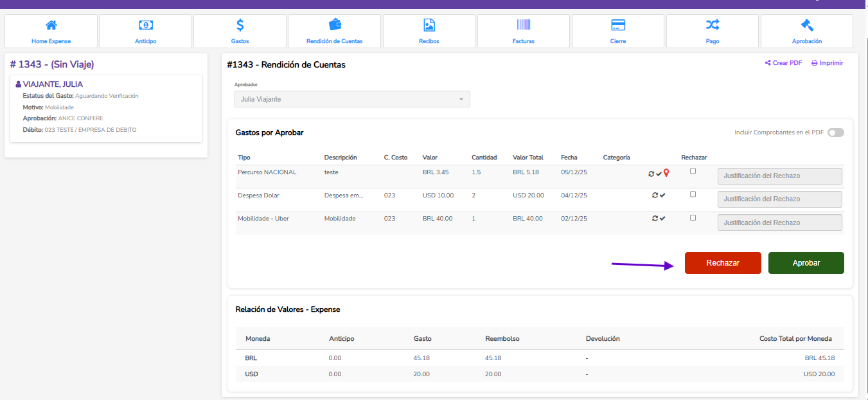868x400 pixels.
Task: Open the Pago shuffle section
Action: (713, 31)
